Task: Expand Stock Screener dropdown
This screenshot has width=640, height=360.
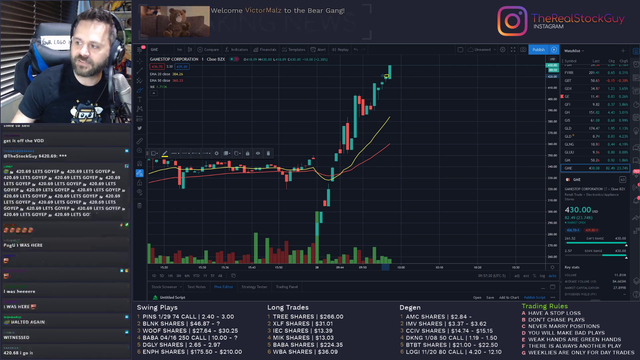Action: click(167, 287)
